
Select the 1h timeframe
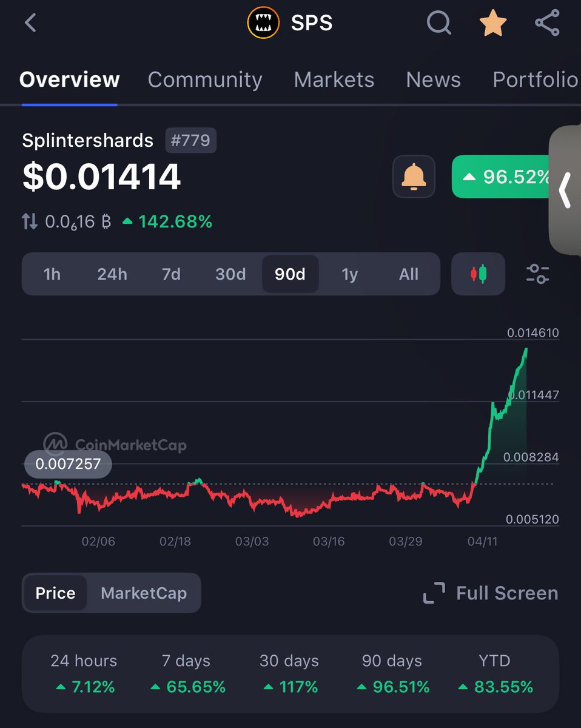(x=52, y=274)
